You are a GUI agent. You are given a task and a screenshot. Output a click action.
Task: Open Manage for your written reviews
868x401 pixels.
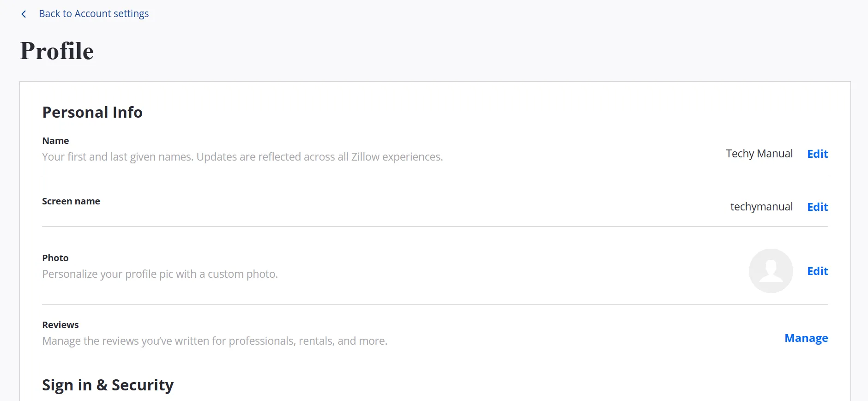tap(805, 338)
